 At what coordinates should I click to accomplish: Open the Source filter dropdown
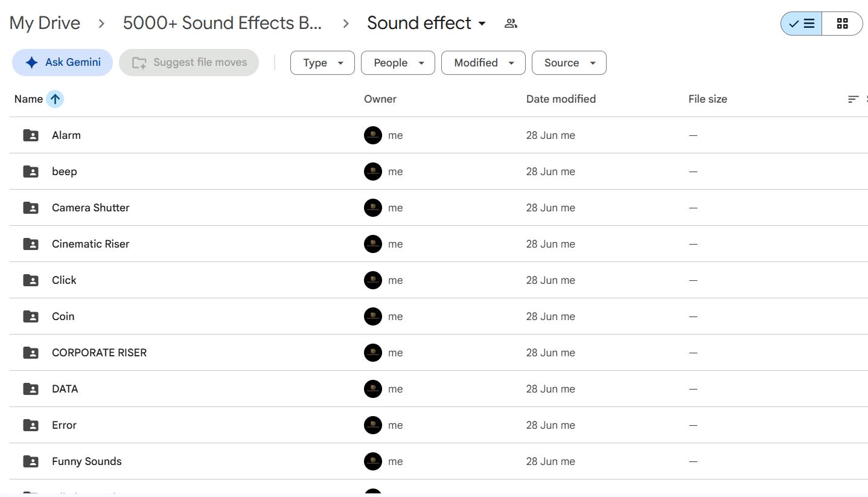[x=569, y=63]
